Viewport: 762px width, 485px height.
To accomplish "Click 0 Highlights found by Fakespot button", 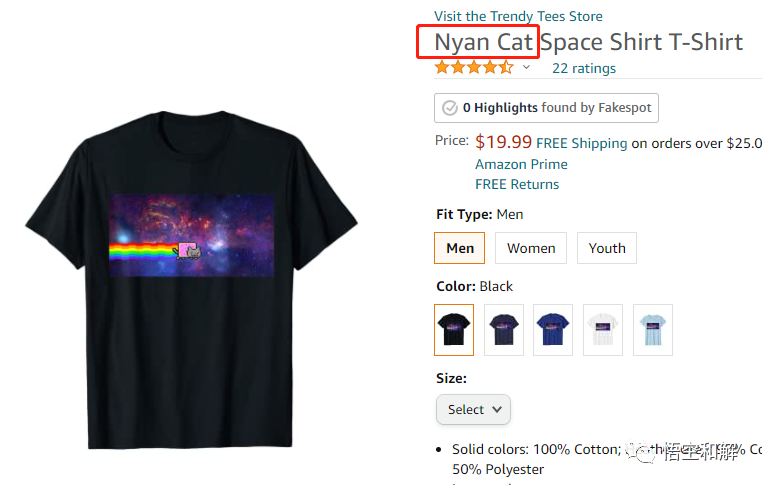I will coord(546,108).
